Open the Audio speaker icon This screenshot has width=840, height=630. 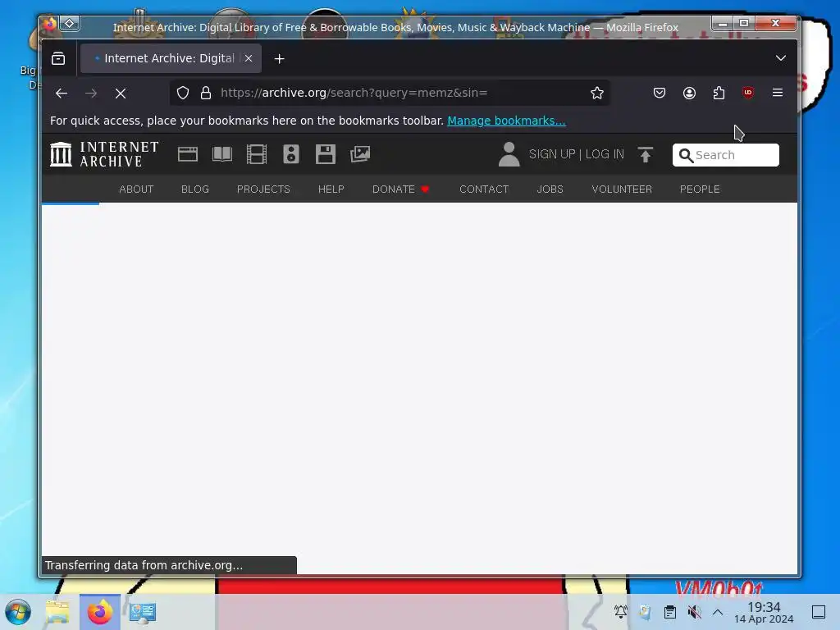[291, 154]
